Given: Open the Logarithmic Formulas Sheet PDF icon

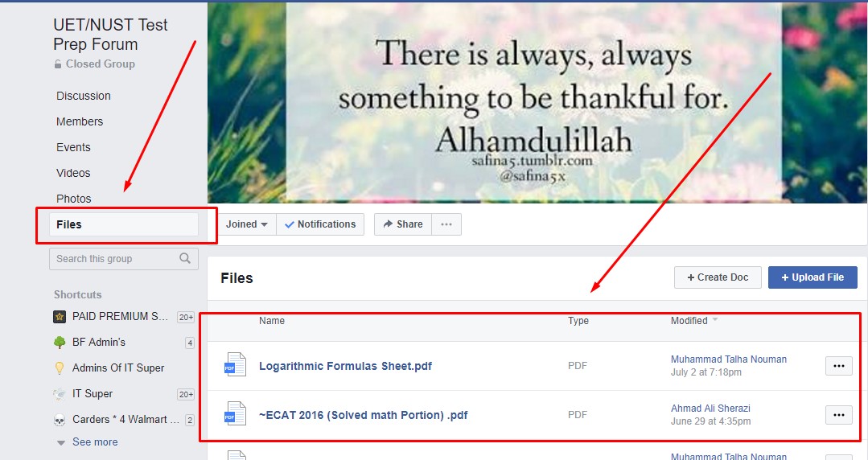Looking at the screenshot, I should (235, 365).
